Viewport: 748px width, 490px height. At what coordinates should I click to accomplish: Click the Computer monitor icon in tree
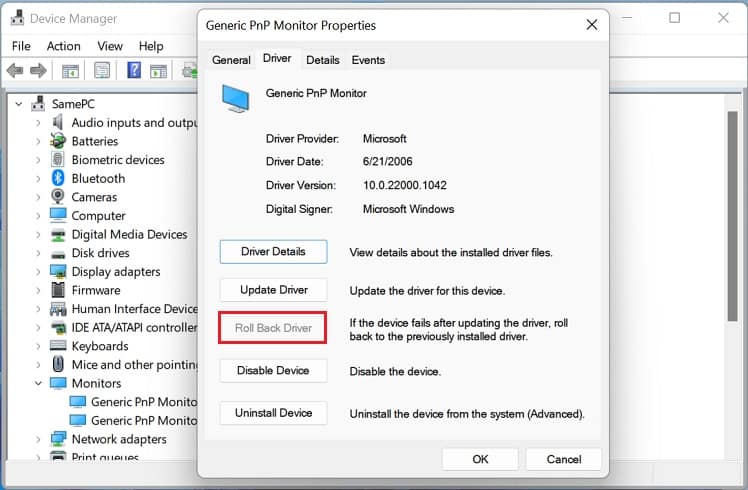pyautogui.click(x=58, y=215)
